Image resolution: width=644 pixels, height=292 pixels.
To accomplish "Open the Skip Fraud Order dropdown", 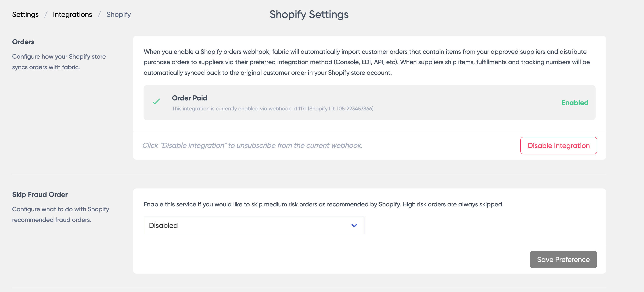I will [x=253, y=225].
